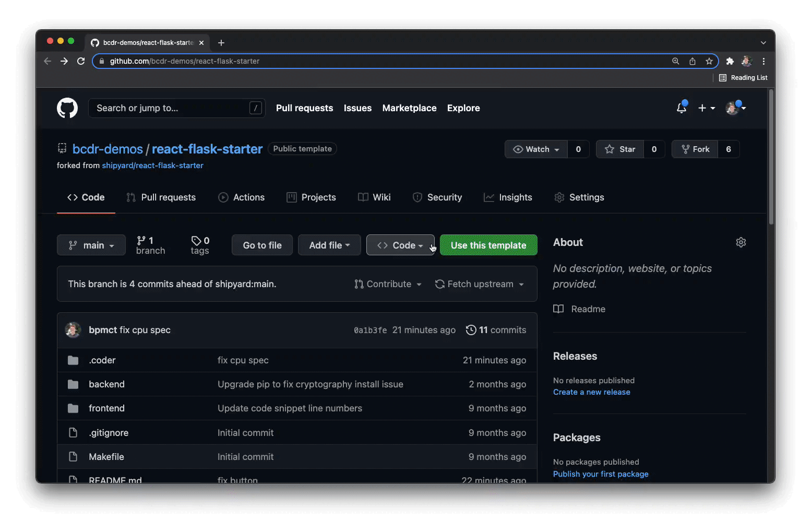
Task: Open the plus create-new menu
Action: coord(707,108)
